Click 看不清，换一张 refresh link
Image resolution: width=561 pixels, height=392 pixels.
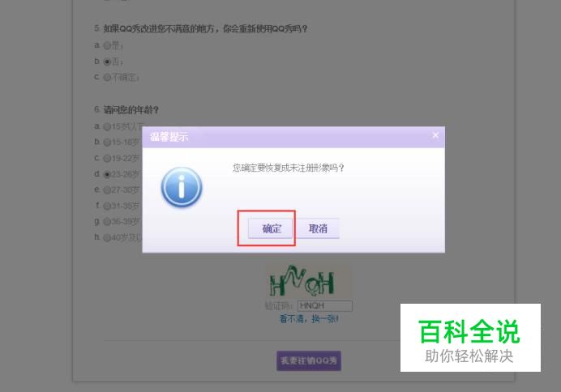pos(309,318)
